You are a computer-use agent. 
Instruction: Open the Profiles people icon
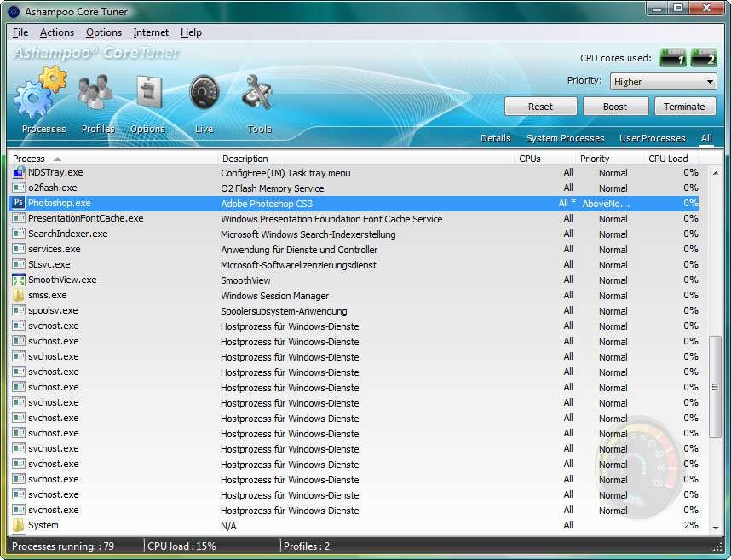coord(95,92)
